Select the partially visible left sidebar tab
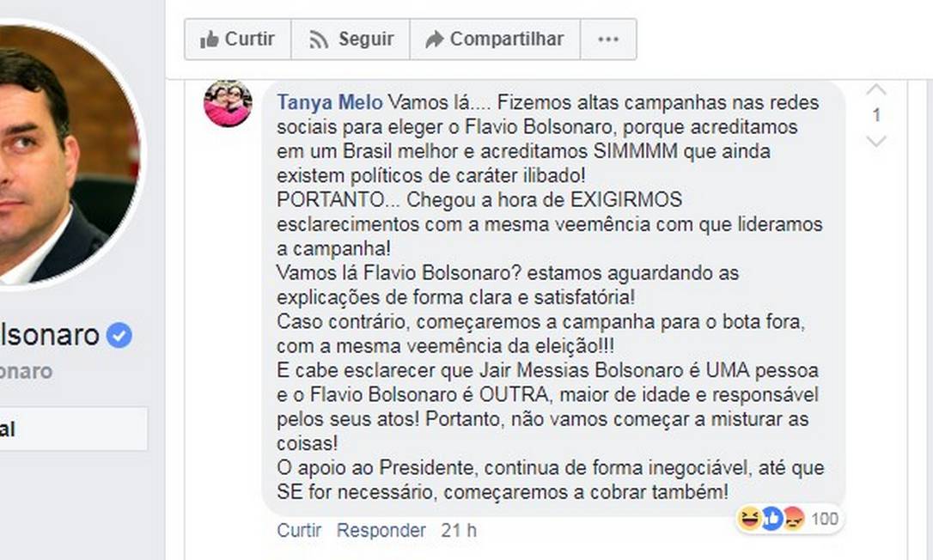The image size is (933, 560). coord(69,429)
